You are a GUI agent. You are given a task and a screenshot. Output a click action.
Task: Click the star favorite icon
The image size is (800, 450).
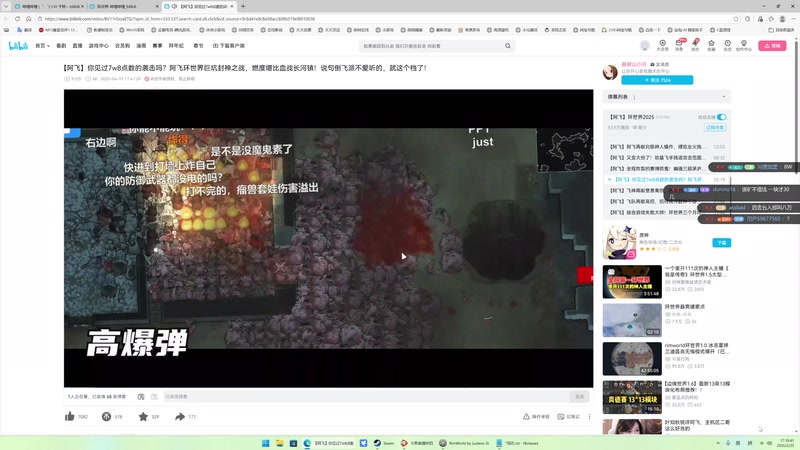(x=143, y=417)
